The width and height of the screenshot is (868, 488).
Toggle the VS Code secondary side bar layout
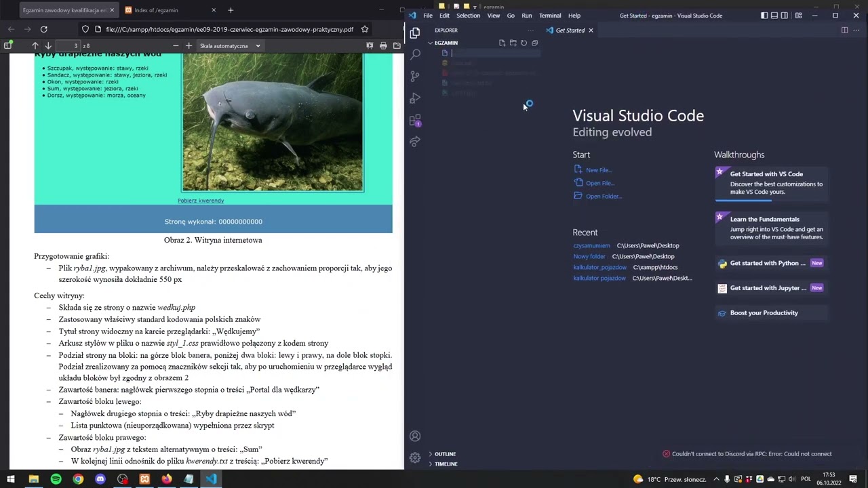[785, 16]
